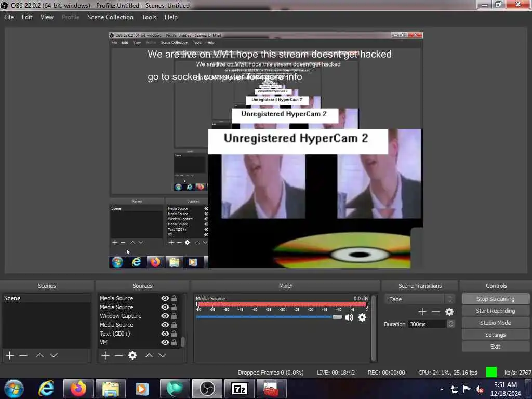This screenshot has width=532, height=399.
Task: Lock the Window Capture source
Action: (x=174, y=316)
